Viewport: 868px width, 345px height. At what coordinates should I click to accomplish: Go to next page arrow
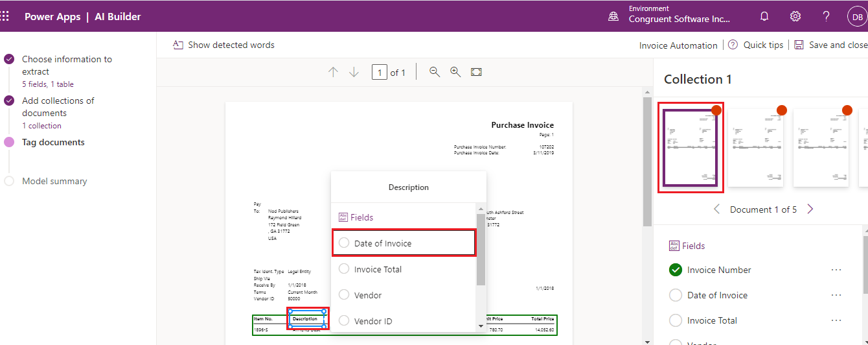(354, 72)
